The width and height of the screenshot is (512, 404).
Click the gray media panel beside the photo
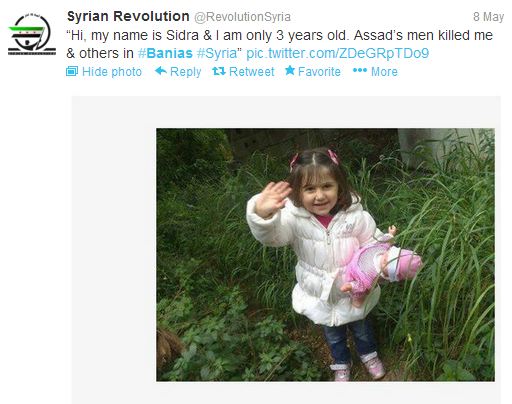point(114,250)
